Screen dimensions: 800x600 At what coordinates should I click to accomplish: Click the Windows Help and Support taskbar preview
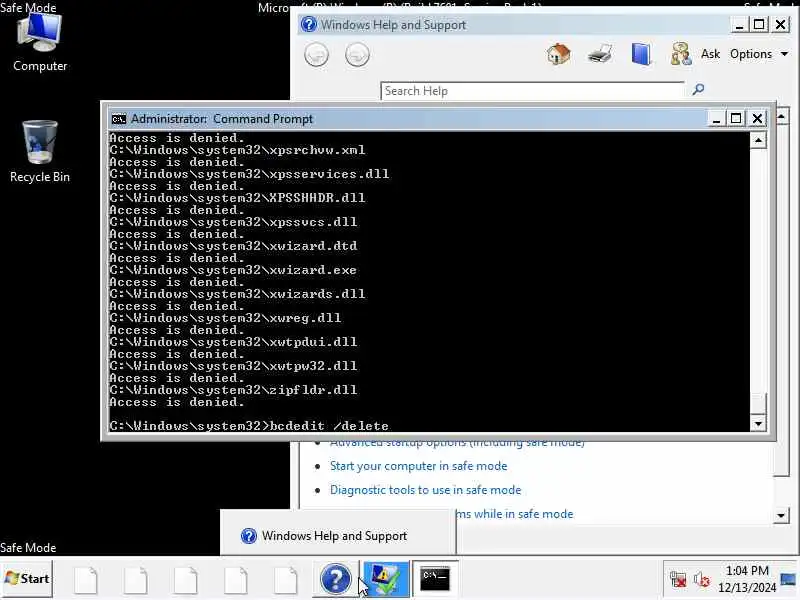click(338, 534)
